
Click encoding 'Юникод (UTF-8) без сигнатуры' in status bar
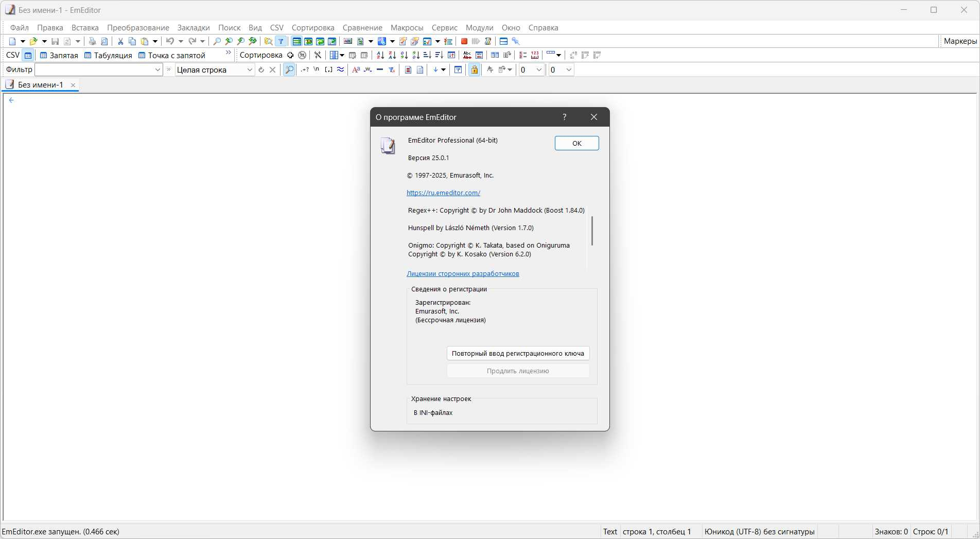click(x=759, y=531)
